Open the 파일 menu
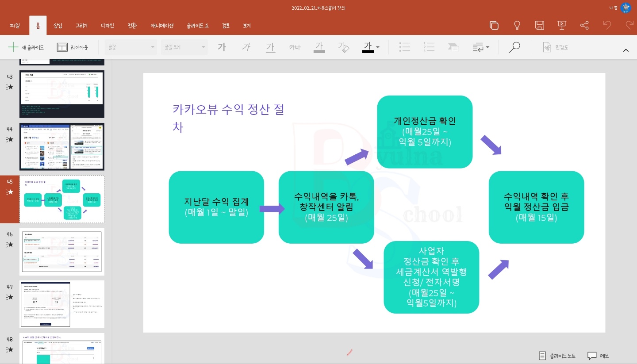The width and height of the screenshot is (637, 364). tap(15, 25)
